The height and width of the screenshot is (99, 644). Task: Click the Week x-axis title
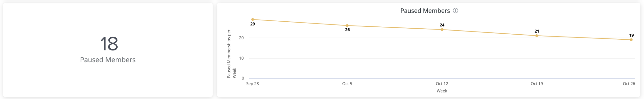[x=442, y=91]
